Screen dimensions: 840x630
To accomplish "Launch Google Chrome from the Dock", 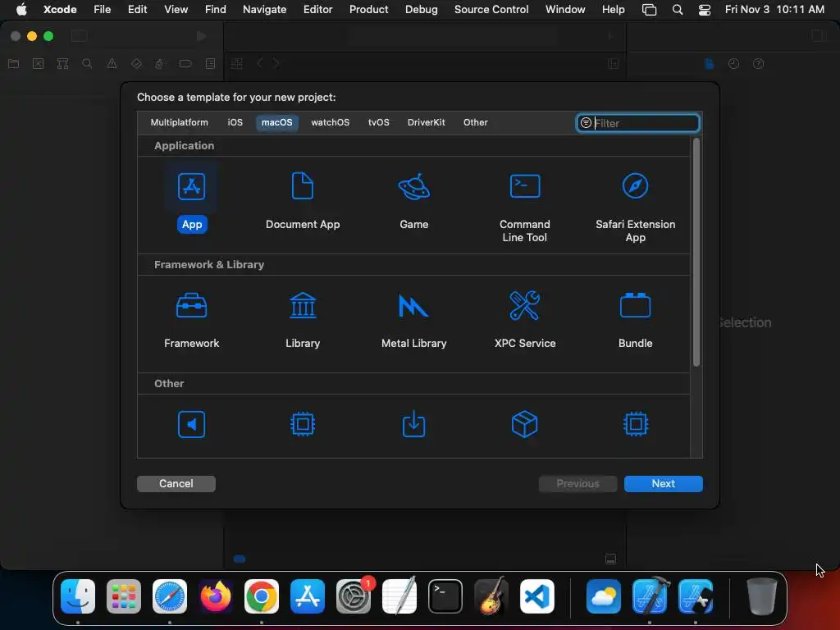I will 262,596.
